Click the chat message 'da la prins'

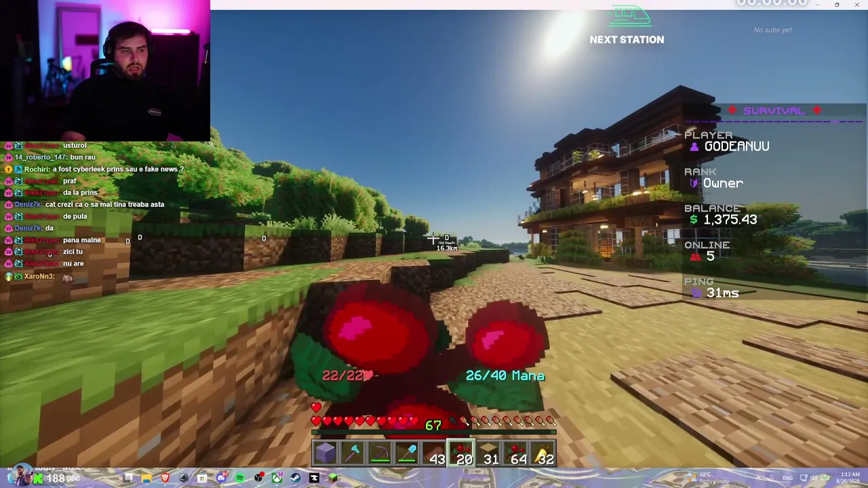tap(80, 192)
